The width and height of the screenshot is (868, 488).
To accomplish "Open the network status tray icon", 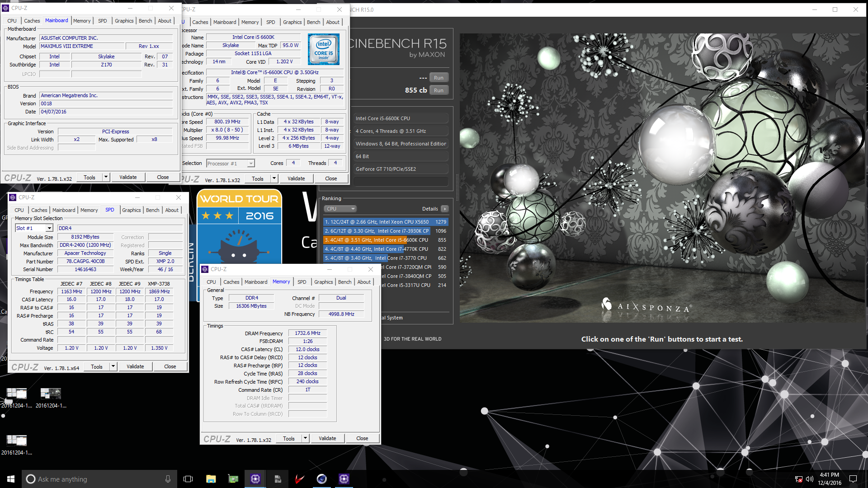I will pos(799,479).
